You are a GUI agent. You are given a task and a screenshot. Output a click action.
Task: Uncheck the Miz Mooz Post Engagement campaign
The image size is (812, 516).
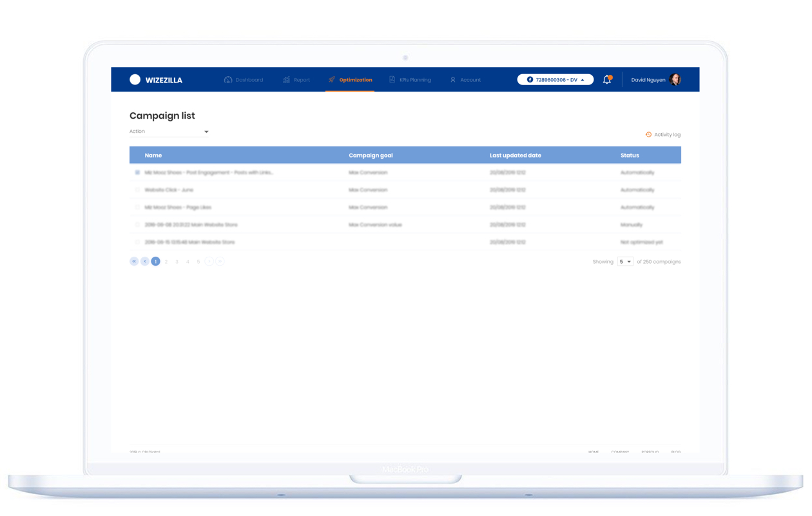[137, 173]
